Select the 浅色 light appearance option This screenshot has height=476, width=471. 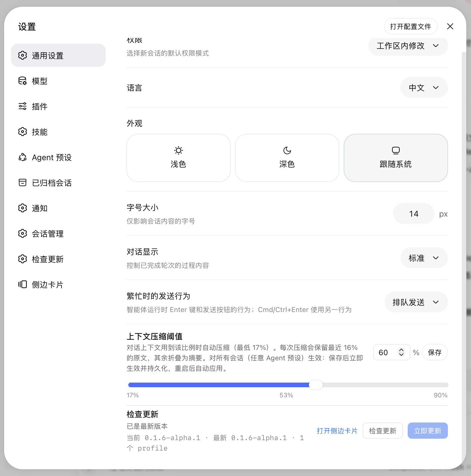pyautogui.click(x=179, y=158)
